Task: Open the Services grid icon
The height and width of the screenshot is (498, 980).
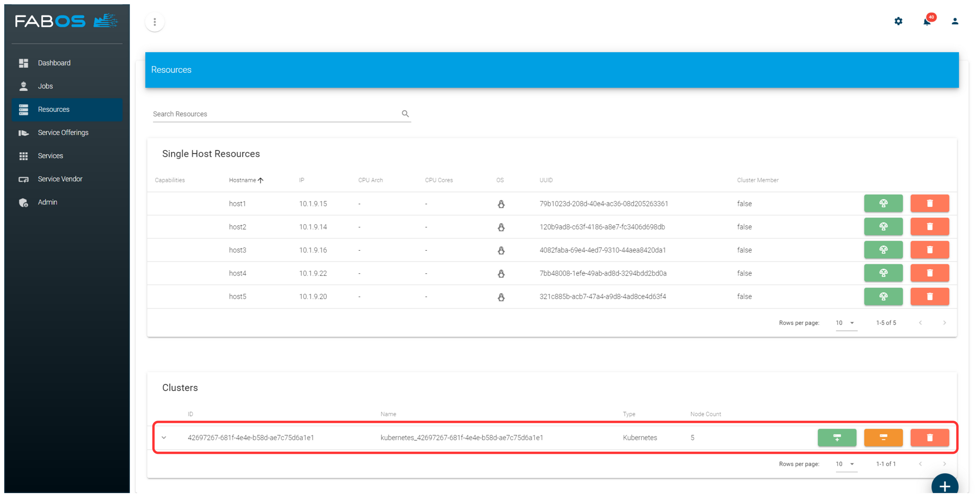Action: pos(24,156)
